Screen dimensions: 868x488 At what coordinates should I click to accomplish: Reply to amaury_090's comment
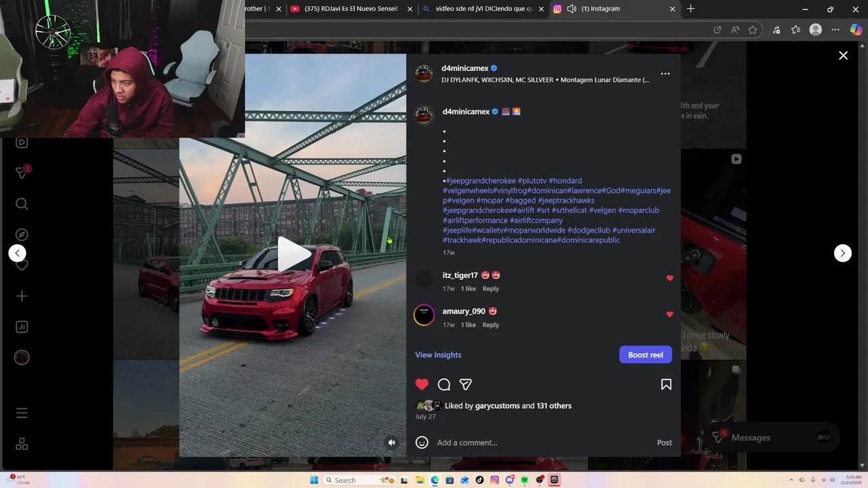(x=490, y=325)
